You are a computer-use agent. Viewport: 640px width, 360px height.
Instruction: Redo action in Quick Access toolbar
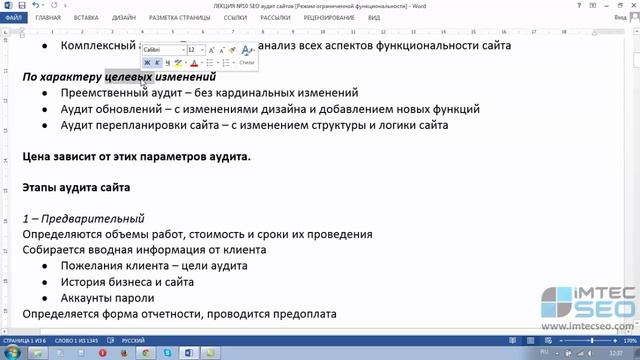(x=54, y=6)
